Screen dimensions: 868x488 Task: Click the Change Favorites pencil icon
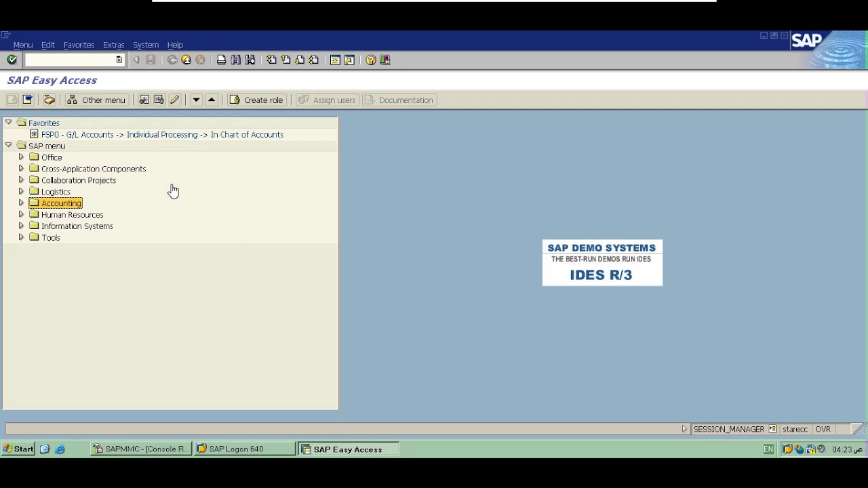click(x=174, y=100)
